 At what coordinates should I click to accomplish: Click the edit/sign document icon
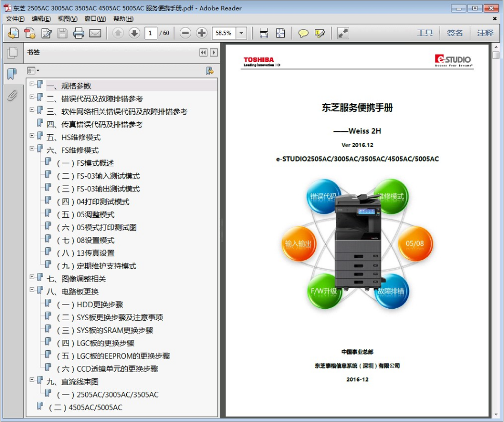[47, 33]
